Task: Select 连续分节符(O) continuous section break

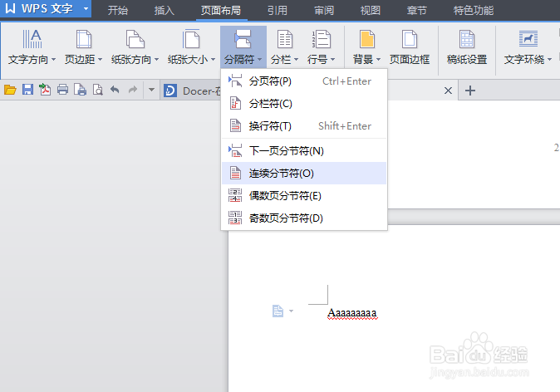Action: coord(304,173)
